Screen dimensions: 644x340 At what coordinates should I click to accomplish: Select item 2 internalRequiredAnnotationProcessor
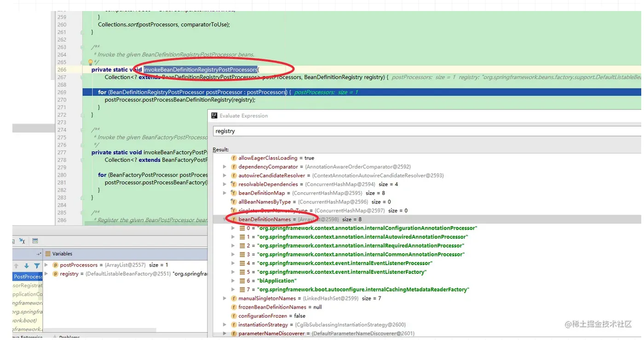tap(352, 246)
